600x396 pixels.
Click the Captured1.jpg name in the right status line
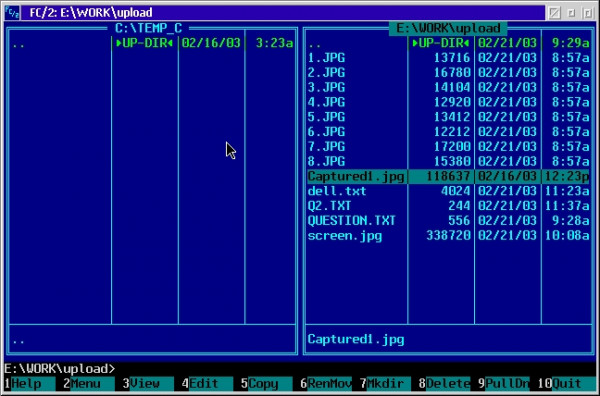pyautogui.click(x=356, y=339)
